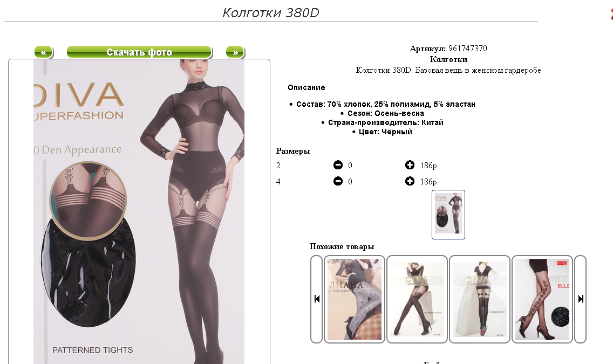The image size is (613, 364).
Task: Jump to last similar product in carousel
Action: [x=581, y=299]
